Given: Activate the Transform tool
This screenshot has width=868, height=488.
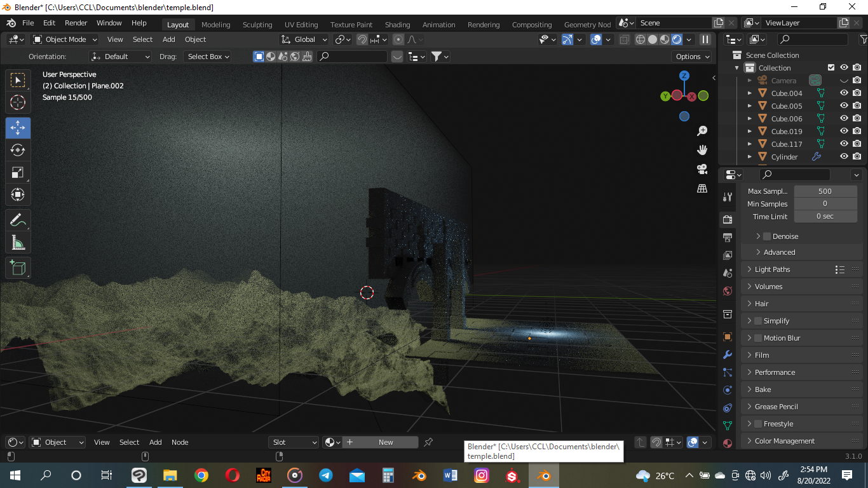Looking at the screenshot, I should (x=18, y=194).
